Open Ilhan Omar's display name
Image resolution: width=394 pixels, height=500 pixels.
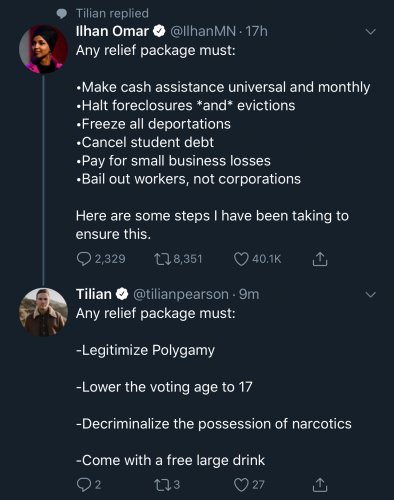pyautogui.click(x=112, y=31)
